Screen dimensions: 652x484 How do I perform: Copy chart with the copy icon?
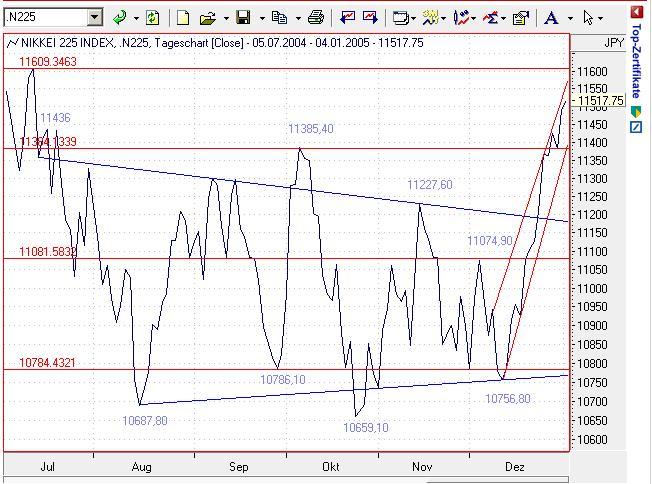[x=279, y=17]
